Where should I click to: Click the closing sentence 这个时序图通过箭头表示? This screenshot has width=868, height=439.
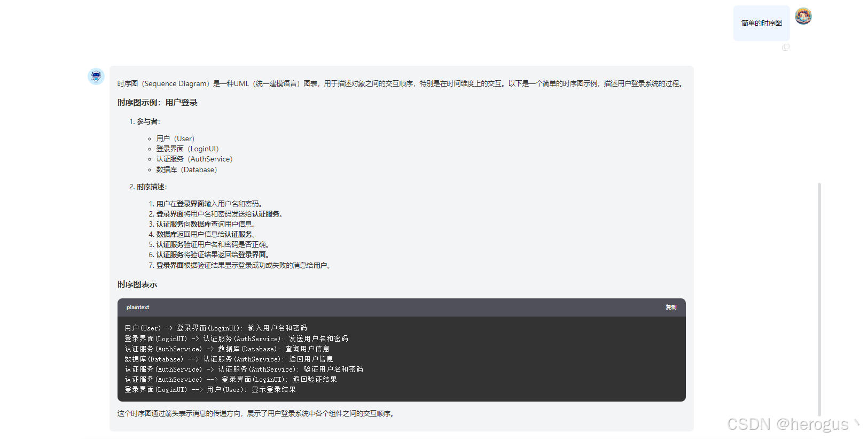256,413
